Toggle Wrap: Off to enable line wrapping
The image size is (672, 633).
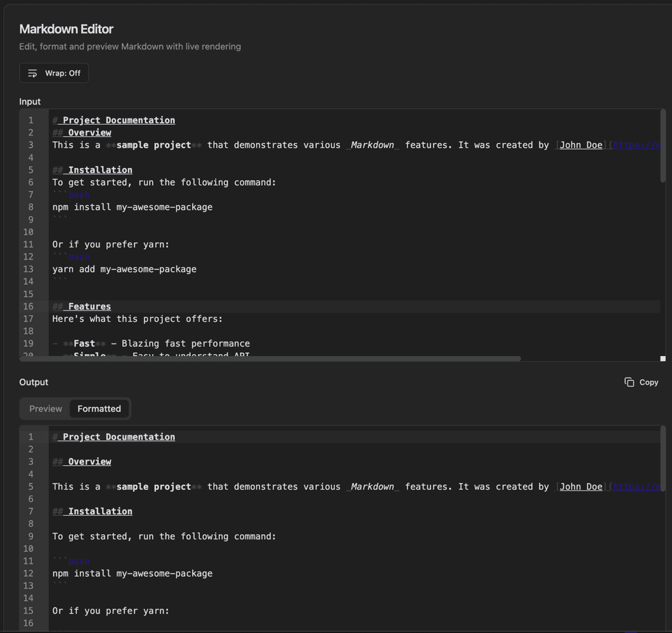tap(60, 73)
